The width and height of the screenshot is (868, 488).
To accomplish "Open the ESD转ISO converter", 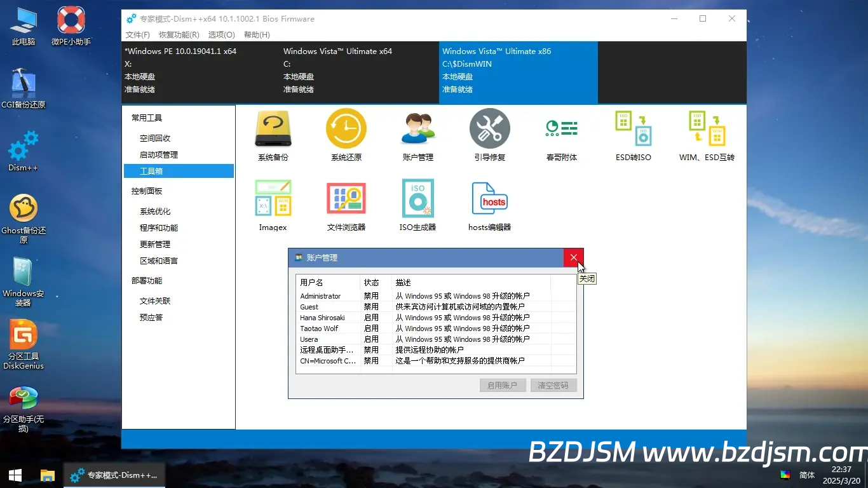I will coord(634,135).
